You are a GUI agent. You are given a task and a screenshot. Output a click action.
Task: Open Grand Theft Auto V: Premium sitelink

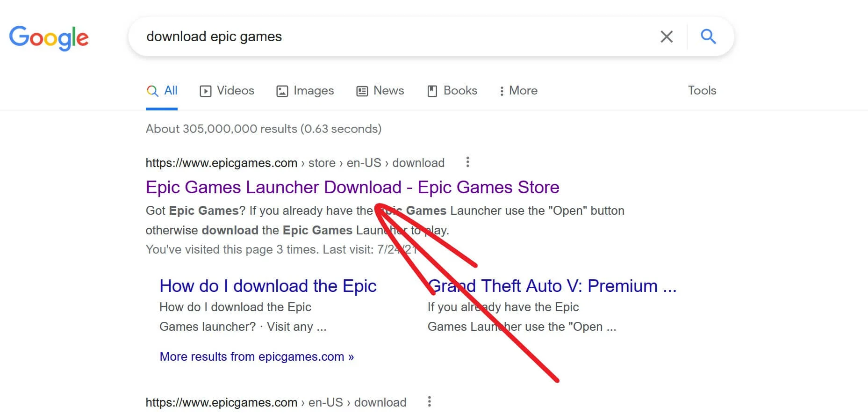point(552,286)
